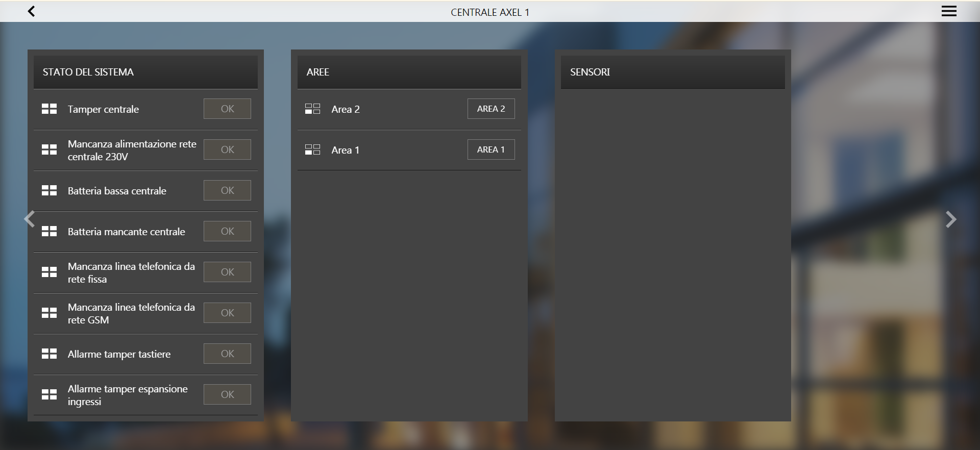The width and height of the screenshot is (980, 450).
Task: Select the 'Area 1' row label
Action: tap(346, 150)
